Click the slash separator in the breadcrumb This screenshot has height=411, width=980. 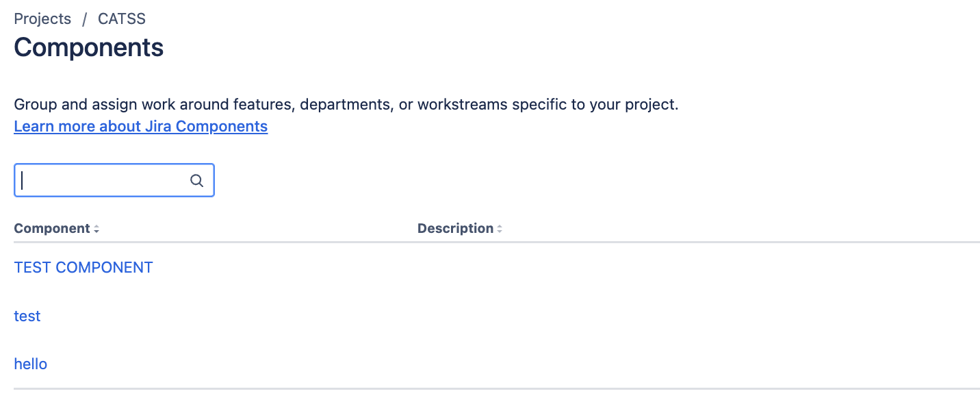tap(85, 19)
